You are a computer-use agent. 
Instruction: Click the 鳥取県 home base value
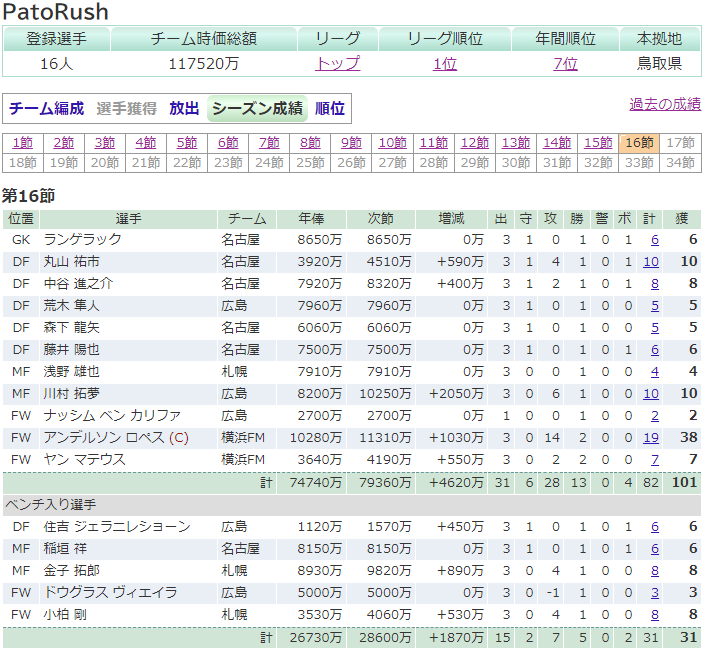[660, 64]
